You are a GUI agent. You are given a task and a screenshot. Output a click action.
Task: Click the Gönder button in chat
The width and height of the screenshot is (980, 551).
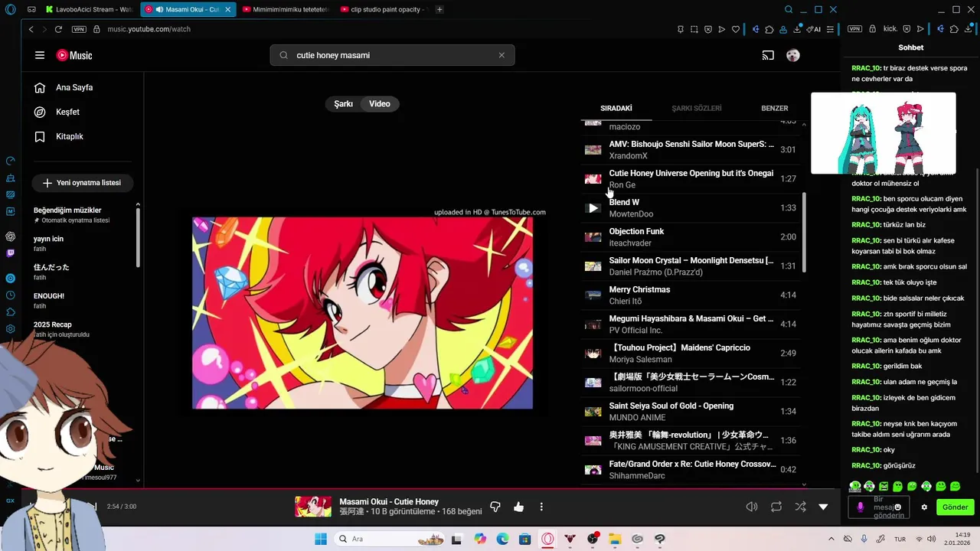click(955, 507)
